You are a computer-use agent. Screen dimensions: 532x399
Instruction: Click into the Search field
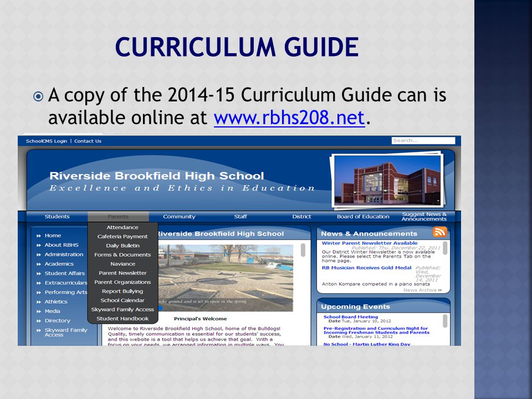tap(423, 140)
